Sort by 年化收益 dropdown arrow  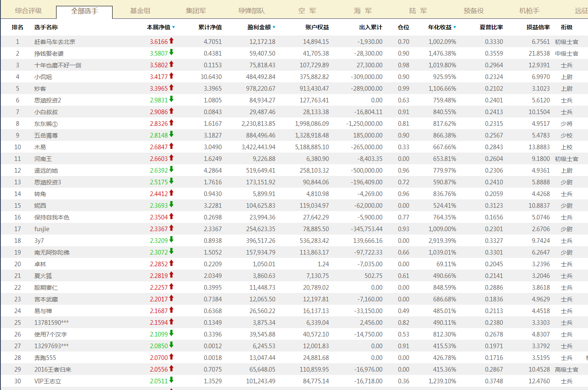[454, 27]
